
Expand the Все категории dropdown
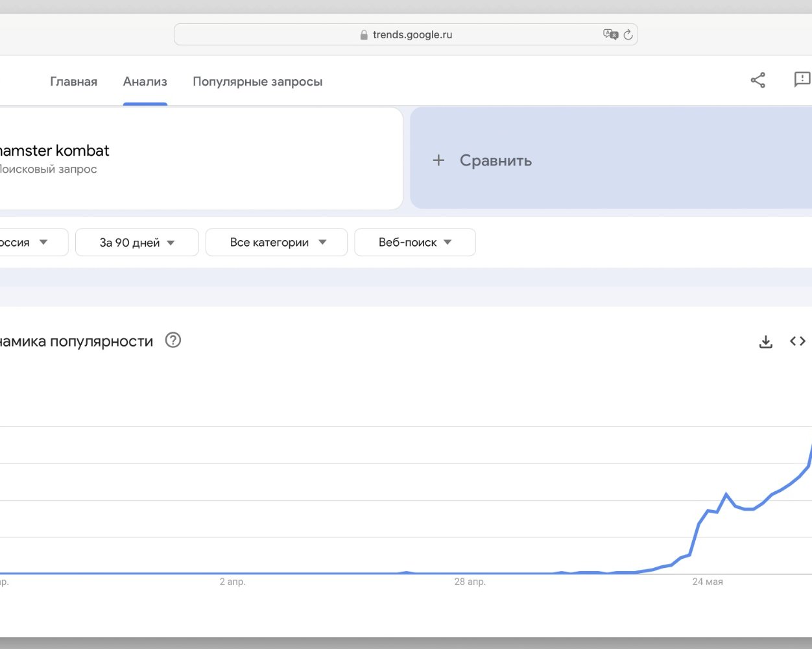tap(276, 243)
